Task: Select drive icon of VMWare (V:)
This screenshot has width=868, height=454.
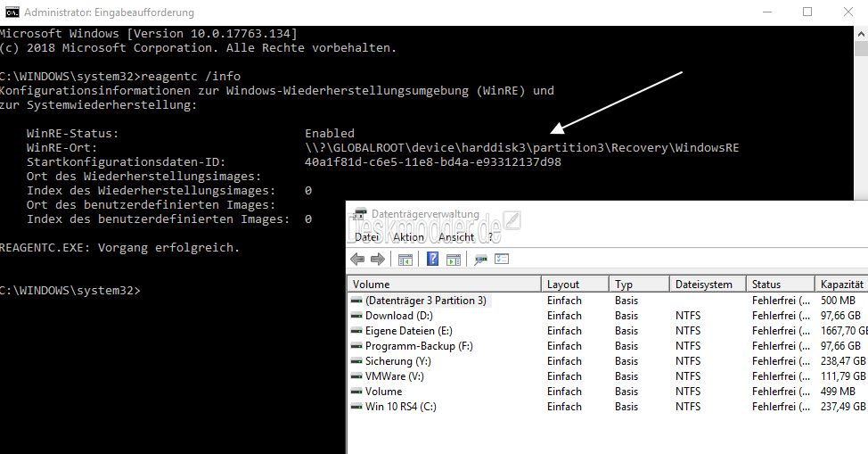Action: click(x=356, y=376)
